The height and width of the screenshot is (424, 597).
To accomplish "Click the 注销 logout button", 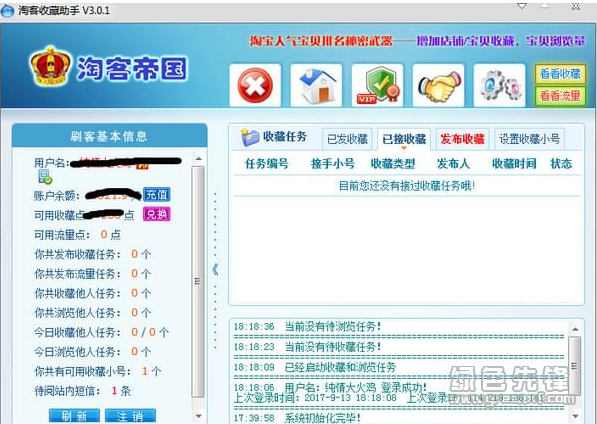I will point(130,416).
